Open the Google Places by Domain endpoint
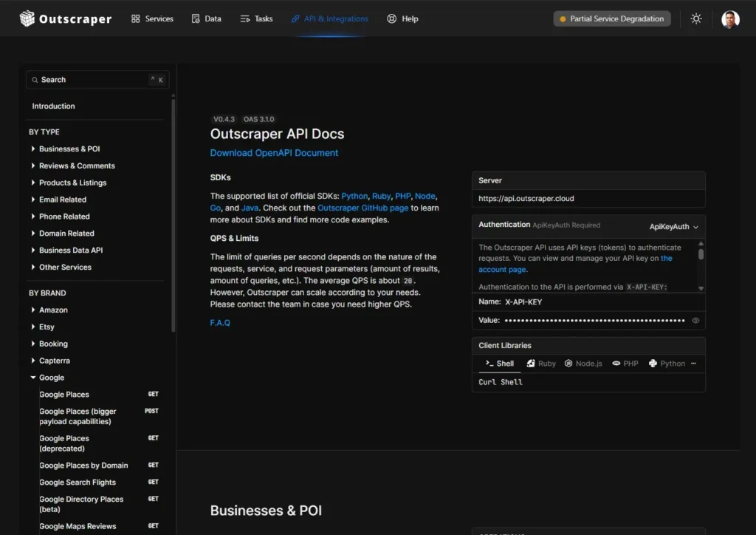The image size is (756, 535). click(99, 465)
